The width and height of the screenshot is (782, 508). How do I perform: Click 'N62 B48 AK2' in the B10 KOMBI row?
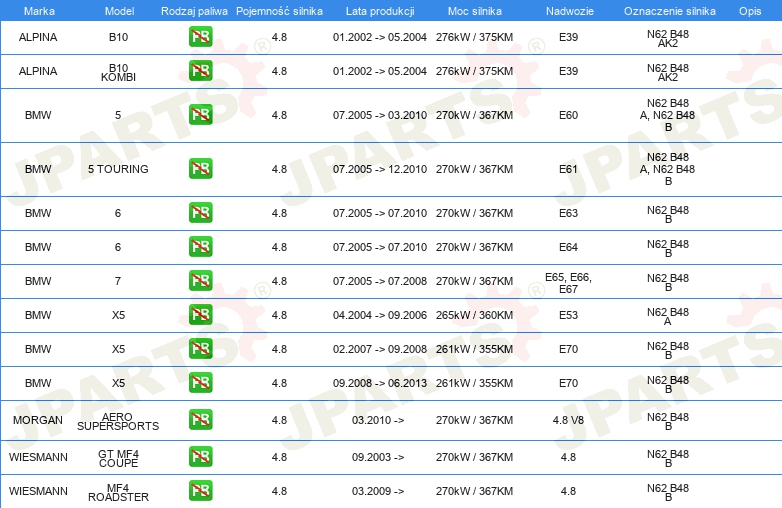tap(668, 72)
